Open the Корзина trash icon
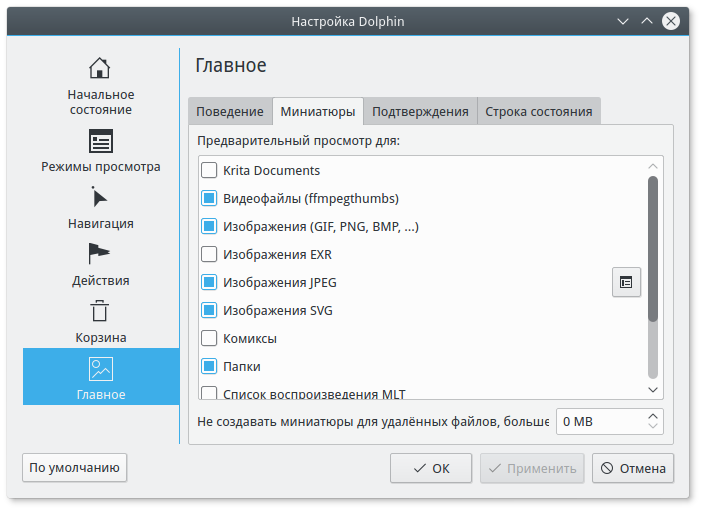 [x=100, y=311]
